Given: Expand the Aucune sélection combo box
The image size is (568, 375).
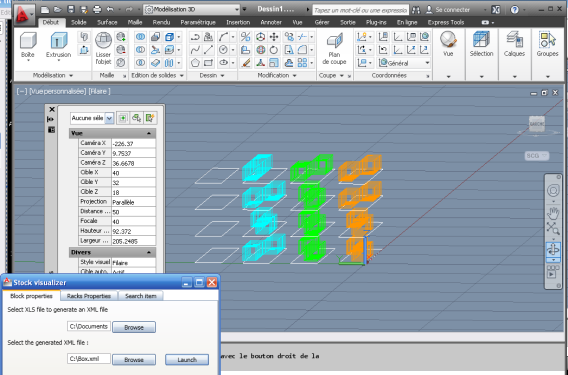Looking at the screenshot, I should [92, 118].
